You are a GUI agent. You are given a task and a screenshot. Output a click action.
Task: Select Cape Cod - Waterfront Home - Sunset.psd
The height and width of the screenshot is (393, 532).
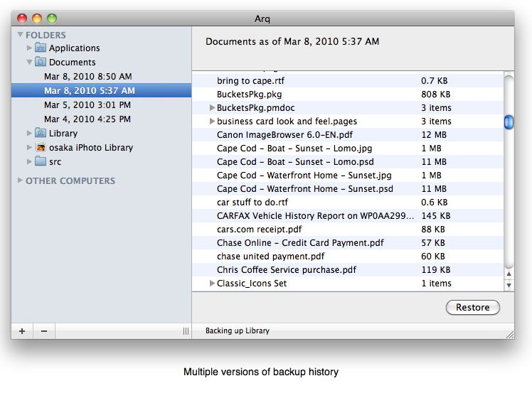pos(304,189)
